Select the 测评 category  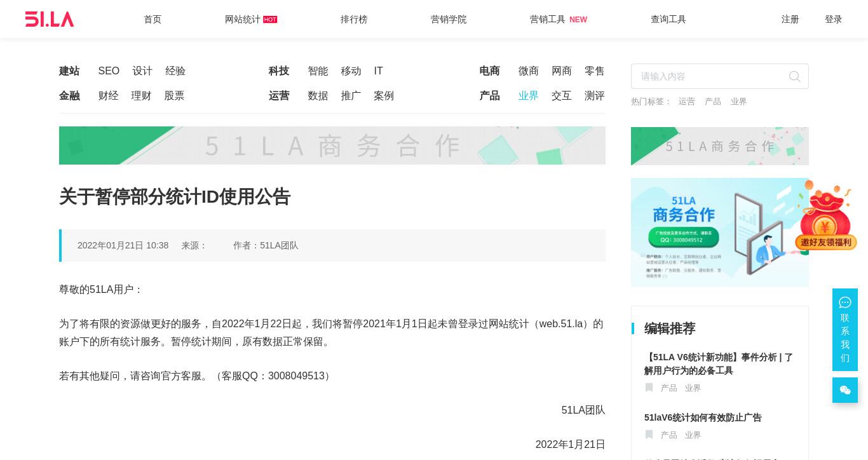595,96
